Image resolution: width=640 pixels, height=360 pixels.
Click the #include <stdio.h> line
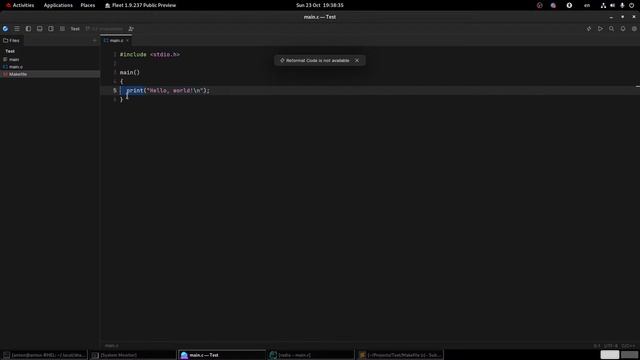pyautogui.click(x=150, y=54)
